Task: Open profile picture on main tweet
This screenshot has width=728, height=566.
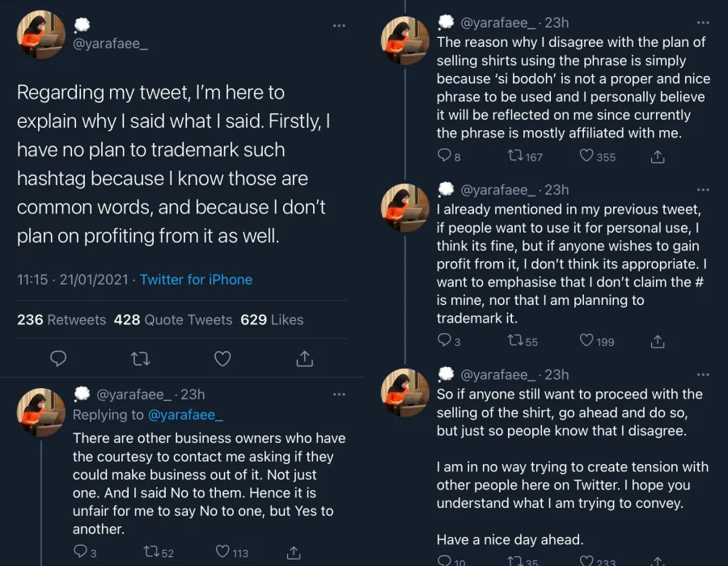Action: (40, 34)
